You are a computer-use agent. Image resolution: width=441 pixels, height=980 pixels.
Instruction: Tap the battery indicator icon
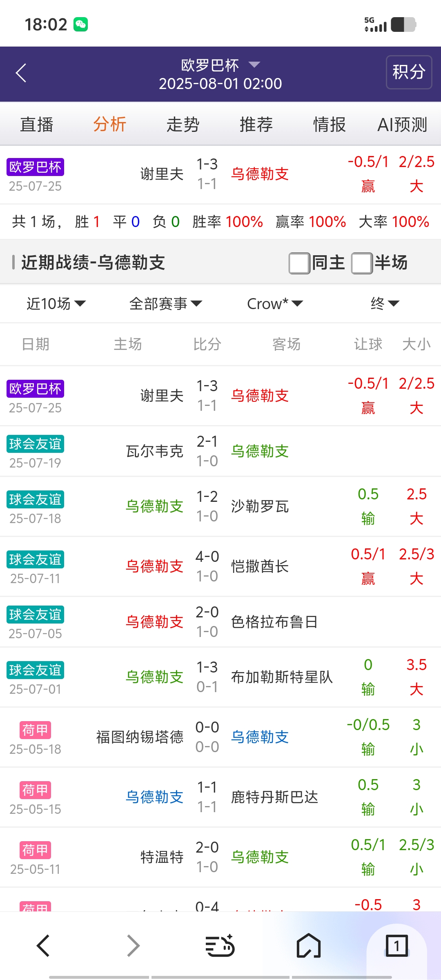pyautogui.click(x=403, y=24)
